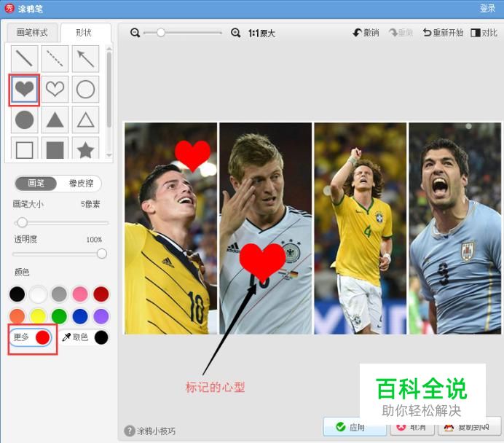Click the player photo in blue jersey
This screenshot has width=504, height=443.
(x=454, y=228)
